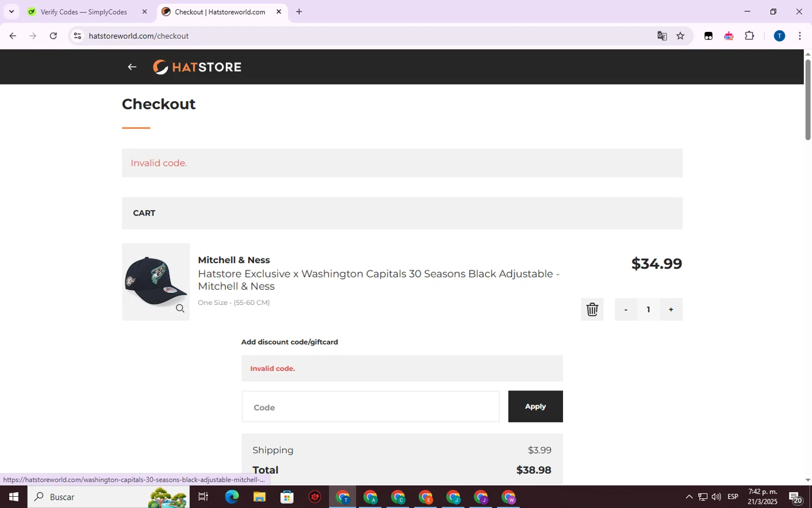
Task: Translate this page icon
Action: click(x=662, y=36)
